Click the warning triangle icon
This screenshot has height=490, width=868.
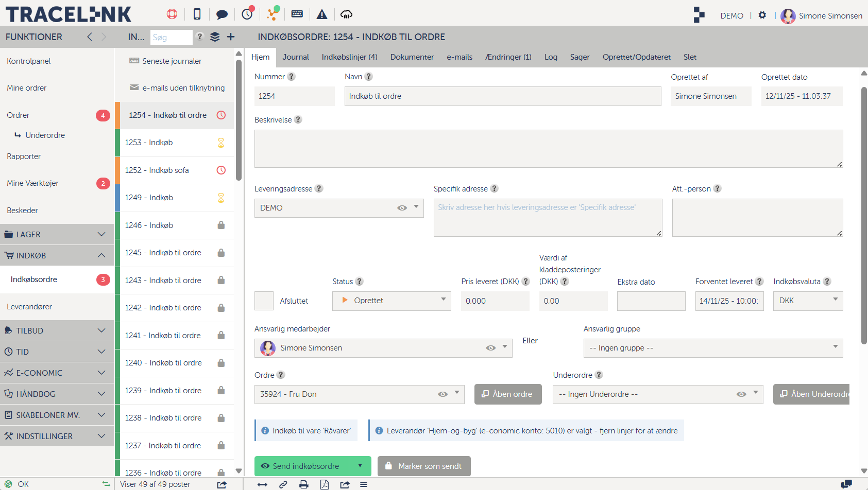tap(322, 14)
